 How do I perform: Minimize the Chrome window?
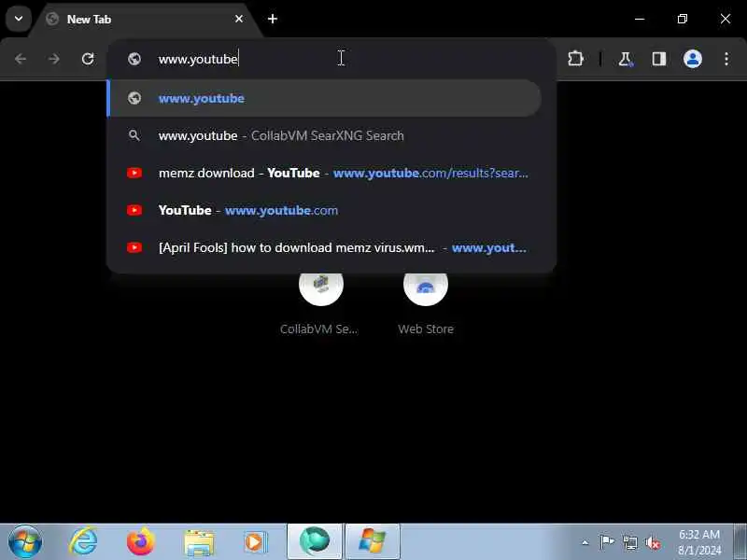click(640, 19)
